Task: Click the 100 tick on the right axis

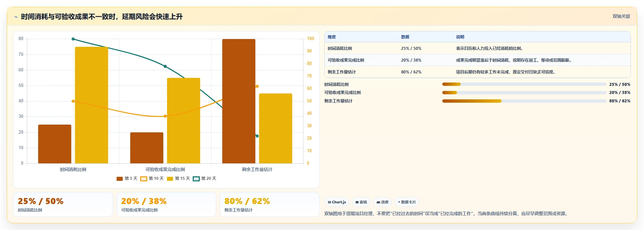Action: (311, 39)
